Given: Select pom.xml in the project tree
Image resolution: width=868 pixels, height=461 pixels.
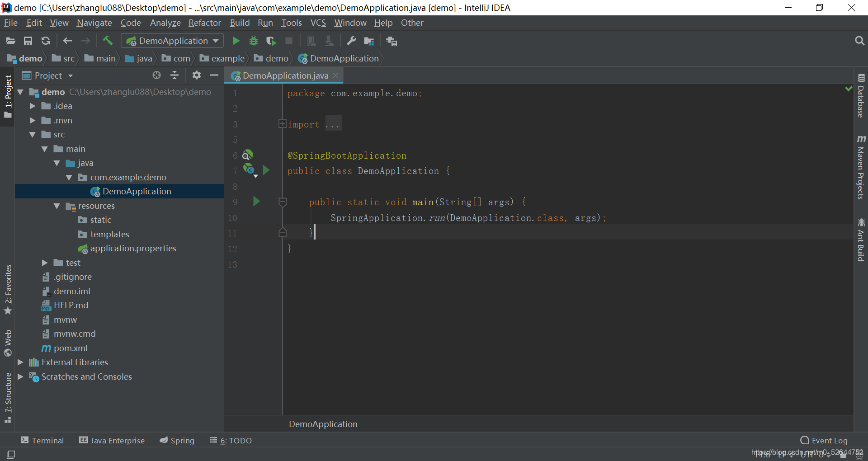Looking at the screenshot, I should pyautogui.click(x=65, y=348).
